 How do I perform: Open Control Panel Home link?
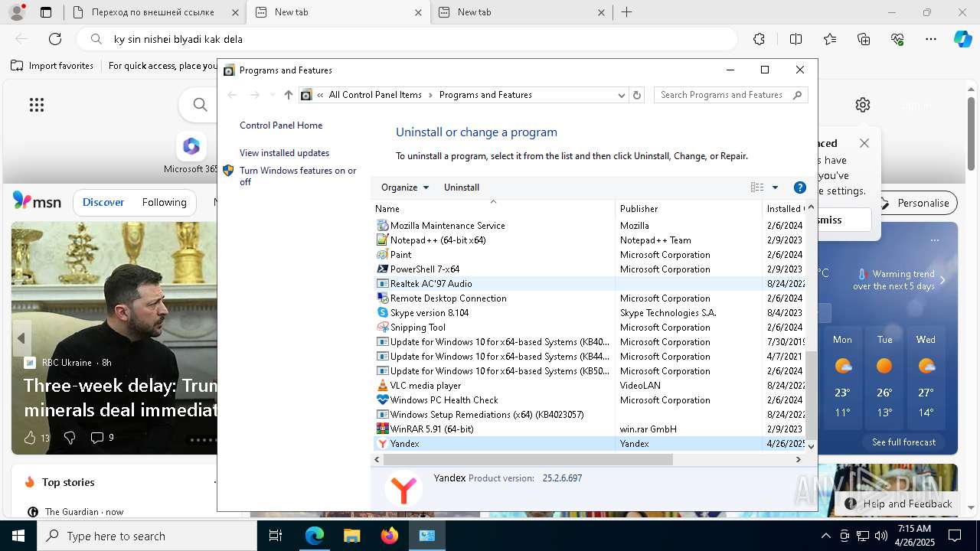[281, 126]
